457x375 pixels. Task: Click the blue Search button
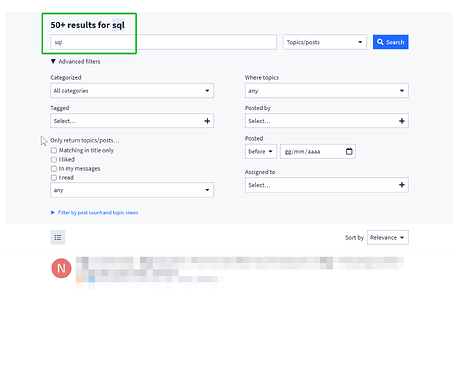[390, 42]
